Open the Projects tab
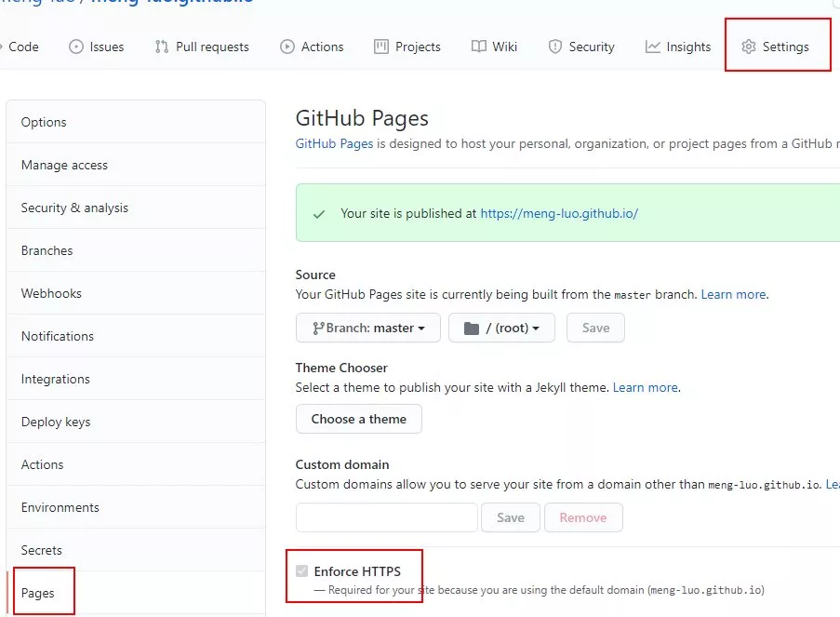This screenshot has width=840, height=617. click(407, 47)
